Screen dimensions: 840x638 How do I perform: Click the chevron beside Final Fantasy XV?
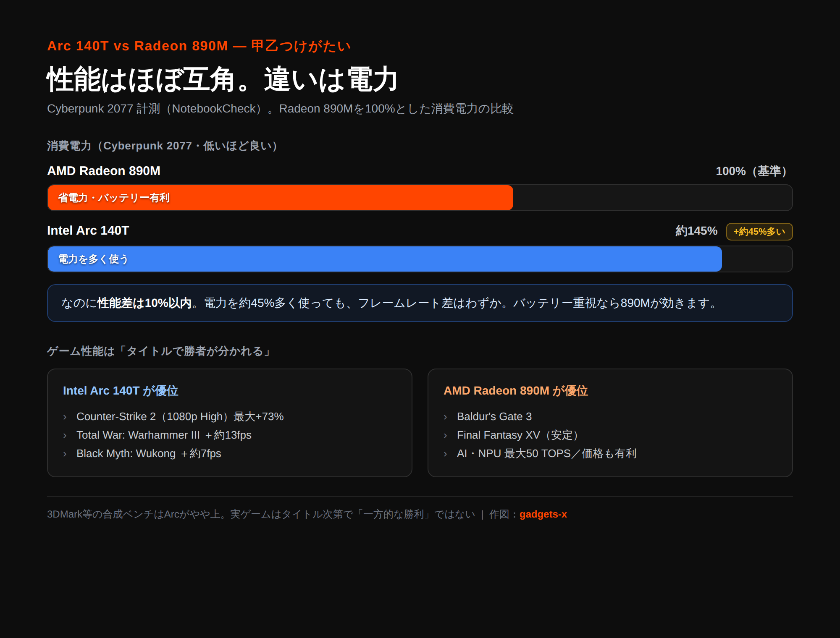click(445, 436)
